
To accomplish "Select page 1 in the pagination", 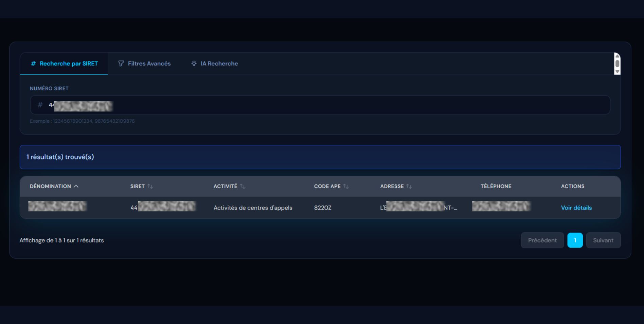I will [x=575, y=240].
